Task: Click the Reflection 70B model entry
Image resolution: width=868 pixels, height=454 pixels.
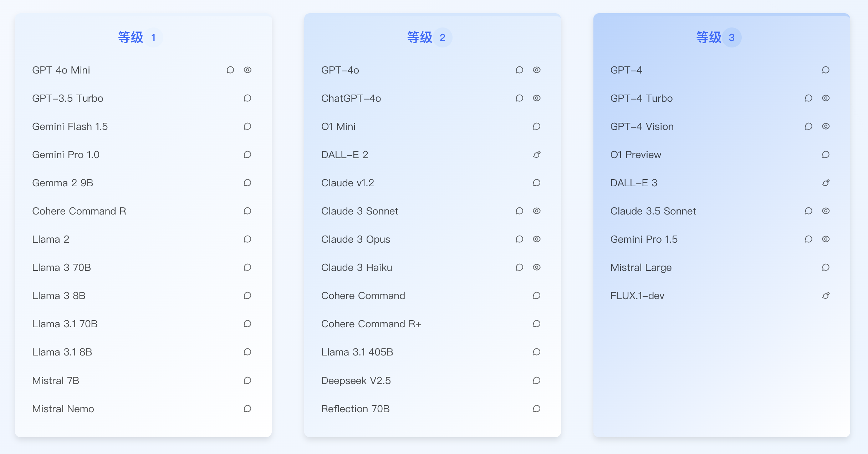Action: click(x=355, y=409)
